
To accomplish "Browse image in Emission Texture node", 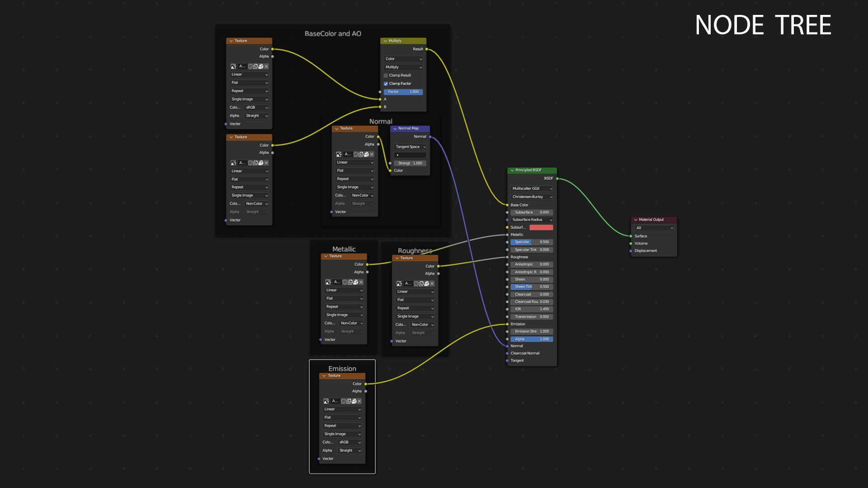I will click(x=326, y=401).
